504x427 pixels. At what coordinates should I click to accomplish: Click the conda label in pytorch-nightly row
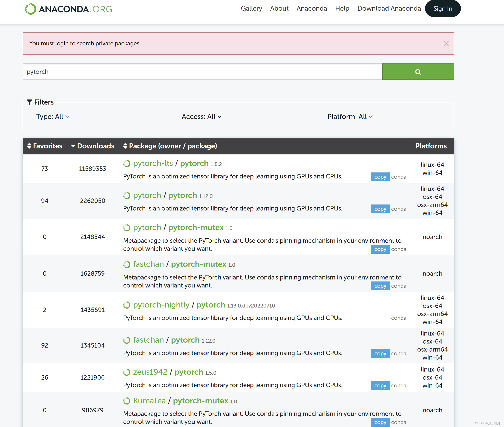(399, 318)
